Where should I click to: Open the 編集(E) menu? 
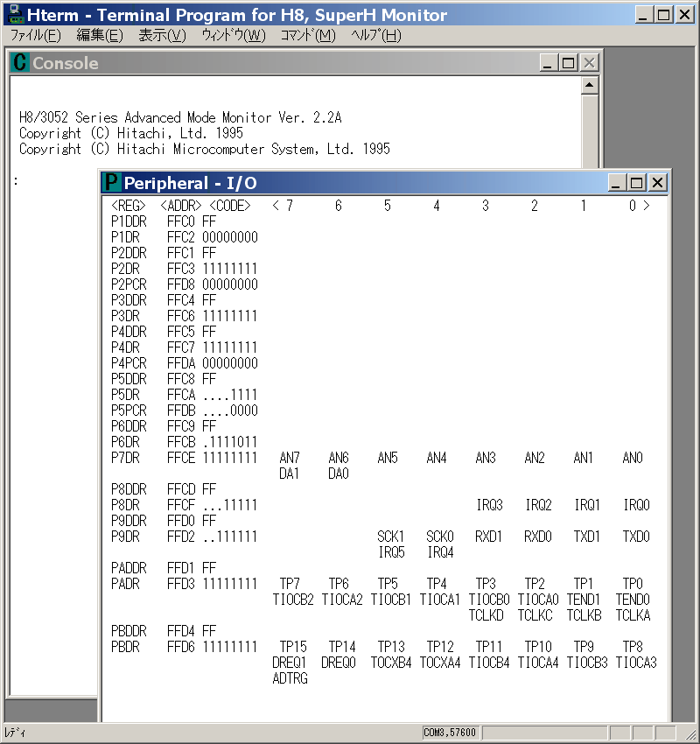(100, 36)
